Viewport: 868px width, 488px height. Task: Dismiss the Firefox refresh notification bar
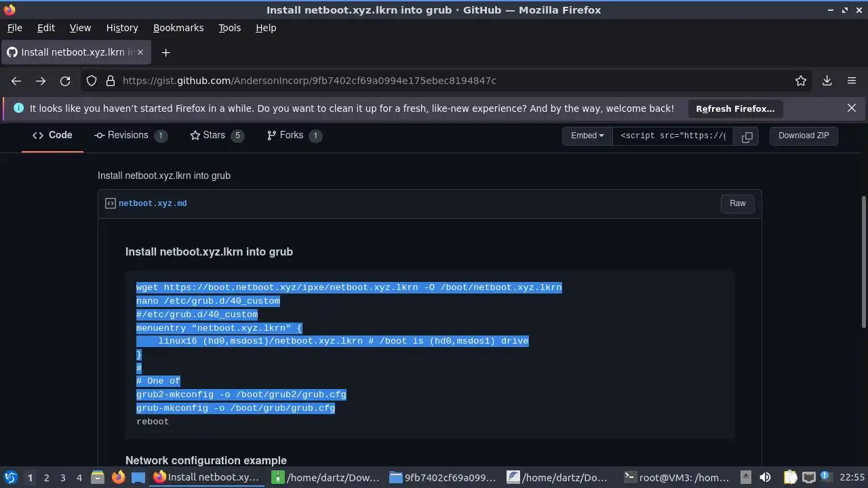click(x=852, y=108)
